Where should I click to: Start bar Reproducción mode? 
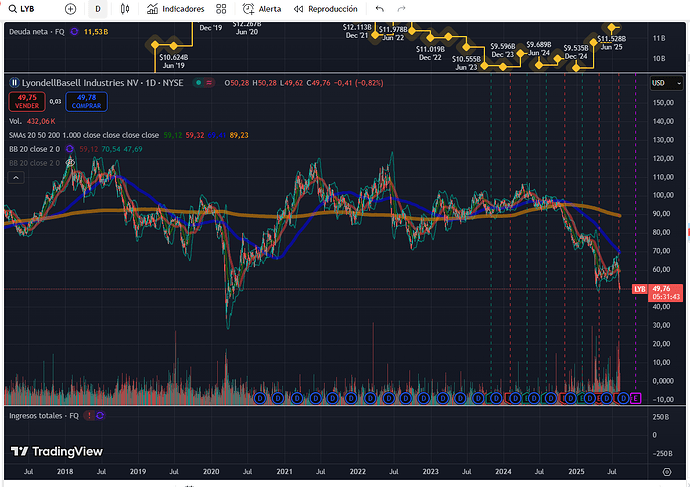point(326,9)
